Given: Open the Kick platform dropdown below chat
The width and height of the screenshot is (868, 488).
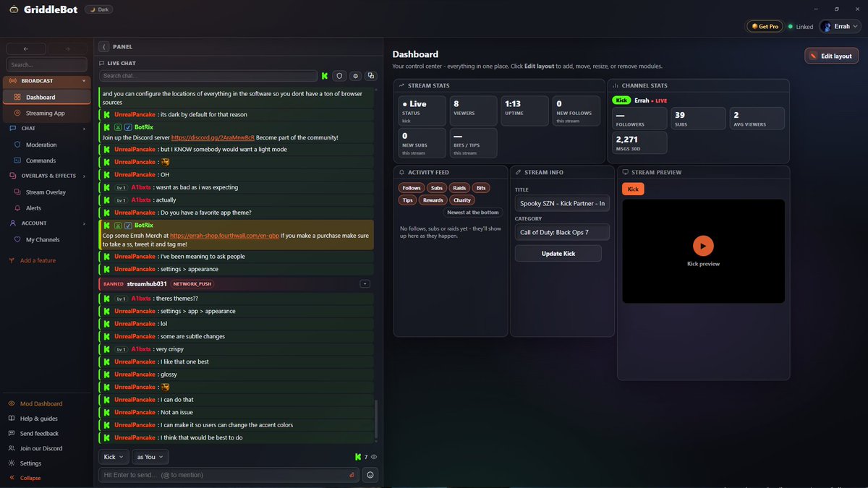Looking at the screenshot, I should tap(114, 457).
